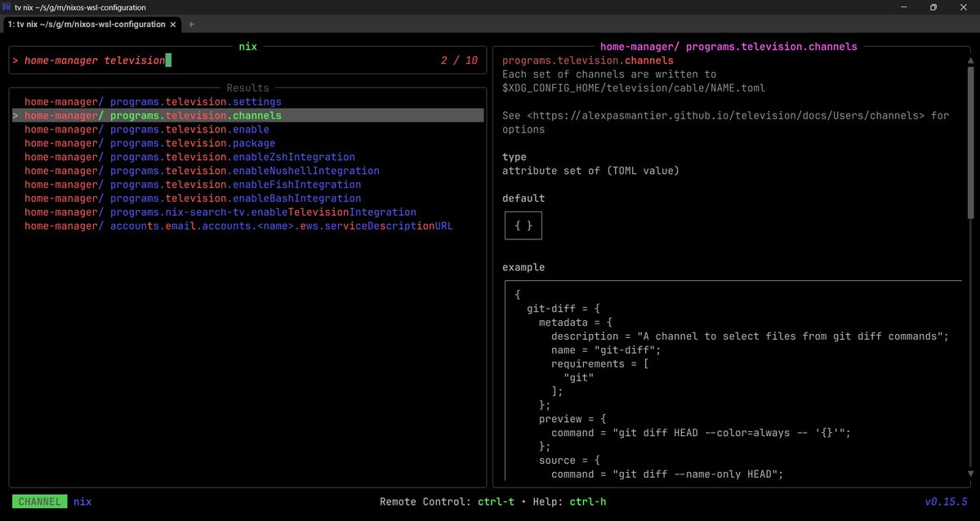Click the Help ctrl-h hint
Screen dimensions: 980x521
569,501
